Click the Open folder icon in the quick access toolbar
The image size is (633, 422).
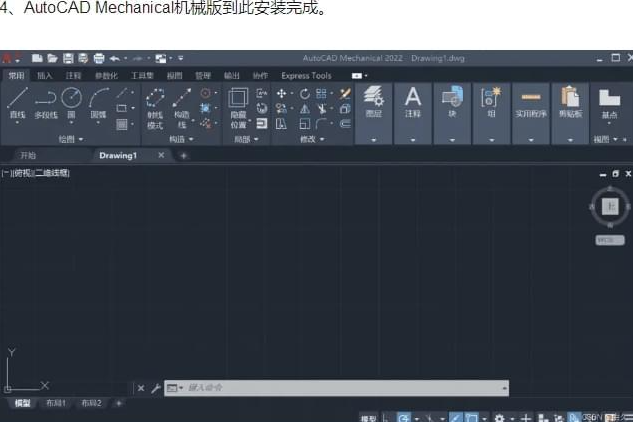click(52, 59)
